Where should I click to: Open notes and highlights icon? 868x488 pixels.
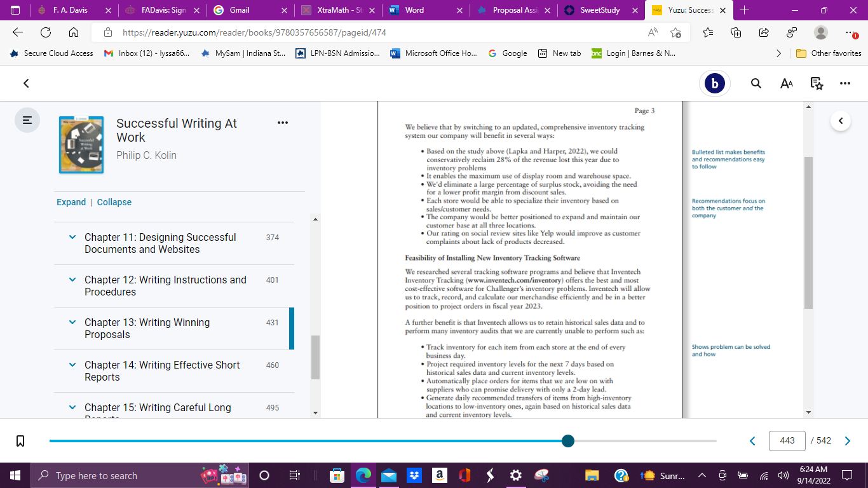point(817,83)
